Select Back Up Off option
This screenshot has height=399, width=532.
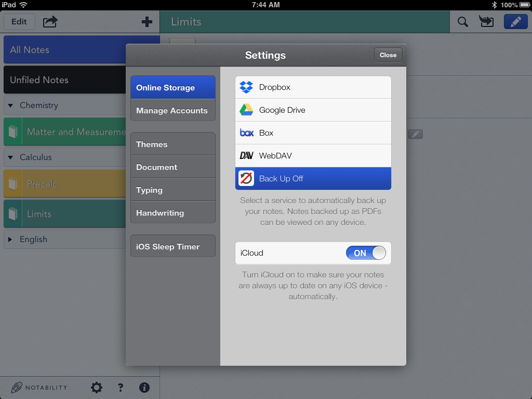[313, 179]
